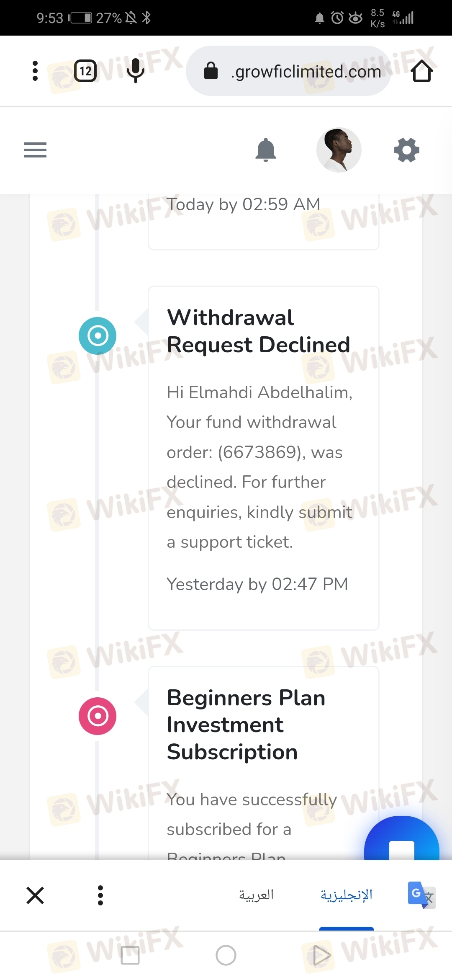Tap the pink investment timeline marker

(x=98, y=716)
